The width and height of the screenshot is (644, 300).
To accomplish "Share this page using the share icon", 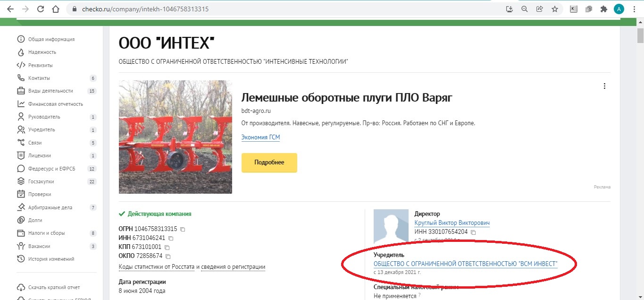I will point(540,9).
